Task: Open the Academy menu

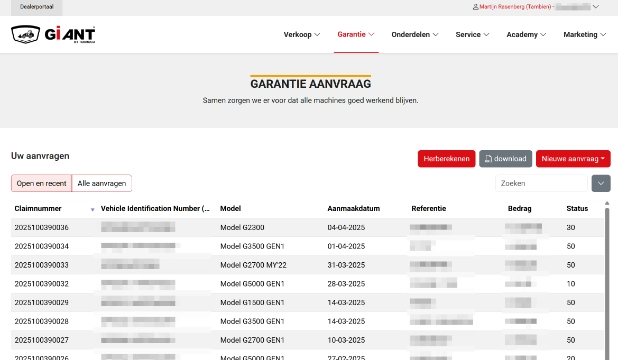Action: (x=526, y=35)
